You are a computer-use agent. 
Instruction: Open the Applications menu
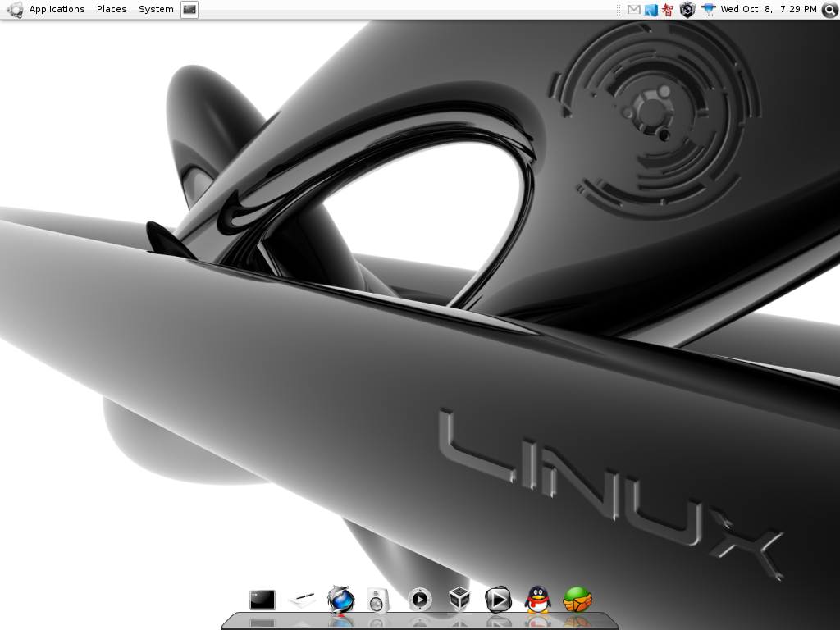(57, 9)
